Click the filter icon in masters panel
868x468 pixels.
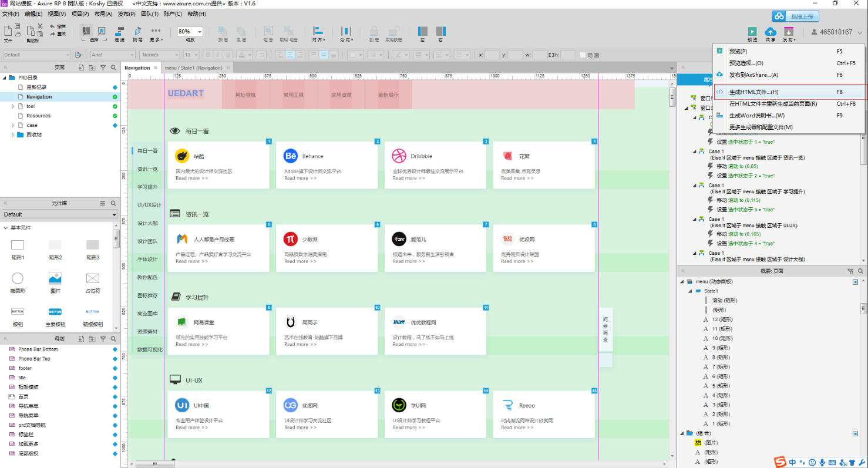coord(103,339)
